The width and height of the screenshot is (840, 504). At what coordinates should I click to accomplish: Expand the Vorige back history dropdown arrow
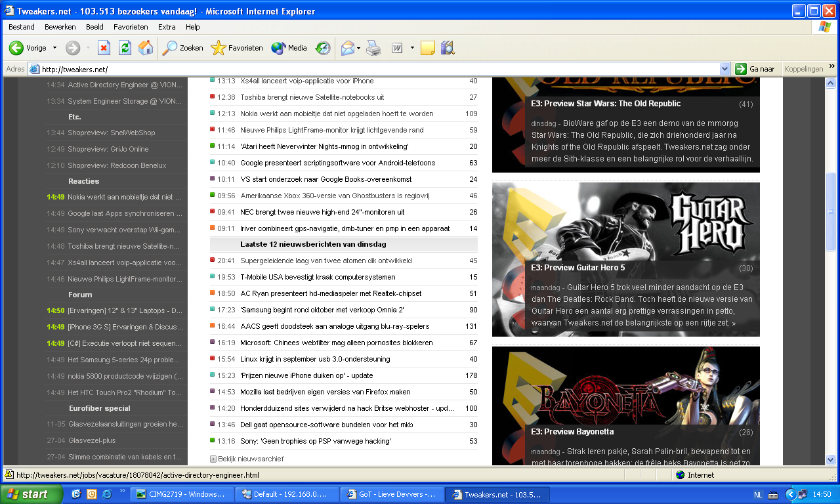click(x=54, y=48)
